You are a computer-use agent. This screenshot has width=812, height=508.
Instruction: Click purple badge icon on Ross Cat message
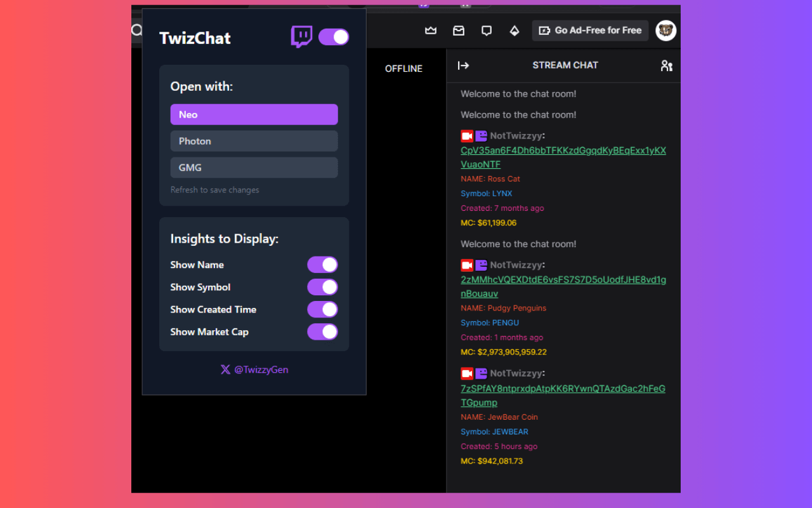[x=481, y=136]
